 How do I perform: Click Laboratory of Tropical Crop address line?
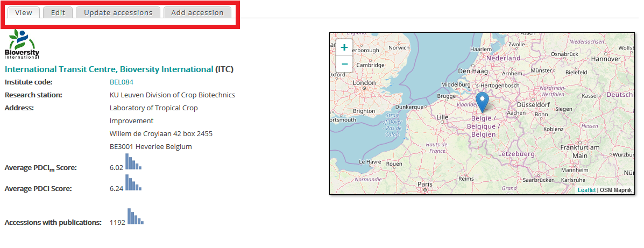(x=154, y=108)
